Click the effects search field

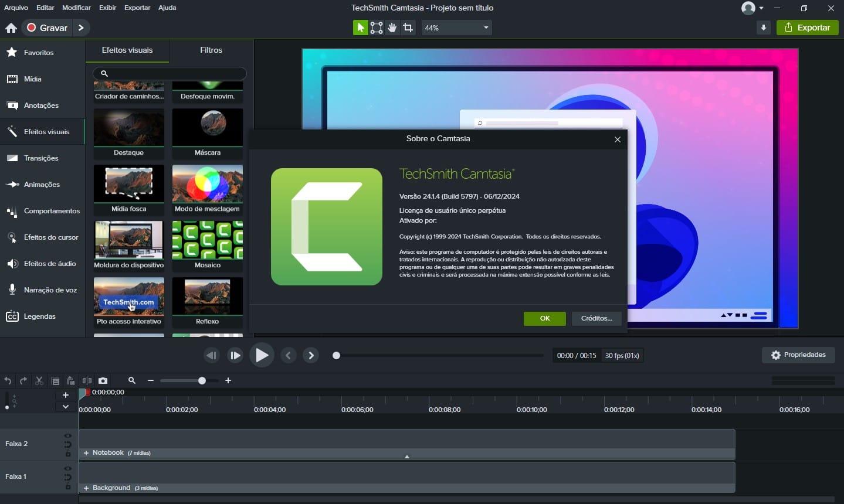(x=170, y=73)
